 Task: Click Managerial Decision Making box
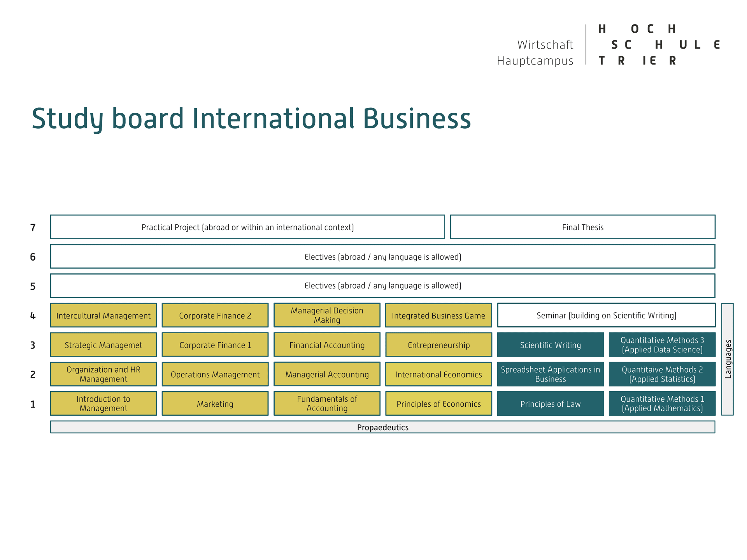(x=327, y=315)
